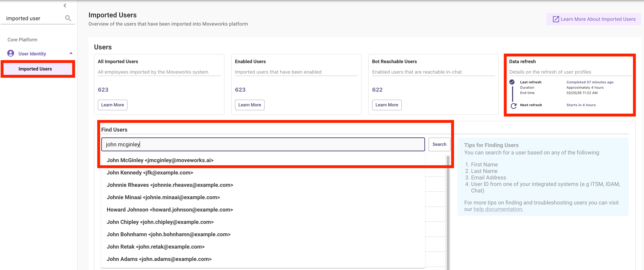The image size is (644, 270).
Task: Select Core Platform in the sidebar
Action: click(22, 40)
